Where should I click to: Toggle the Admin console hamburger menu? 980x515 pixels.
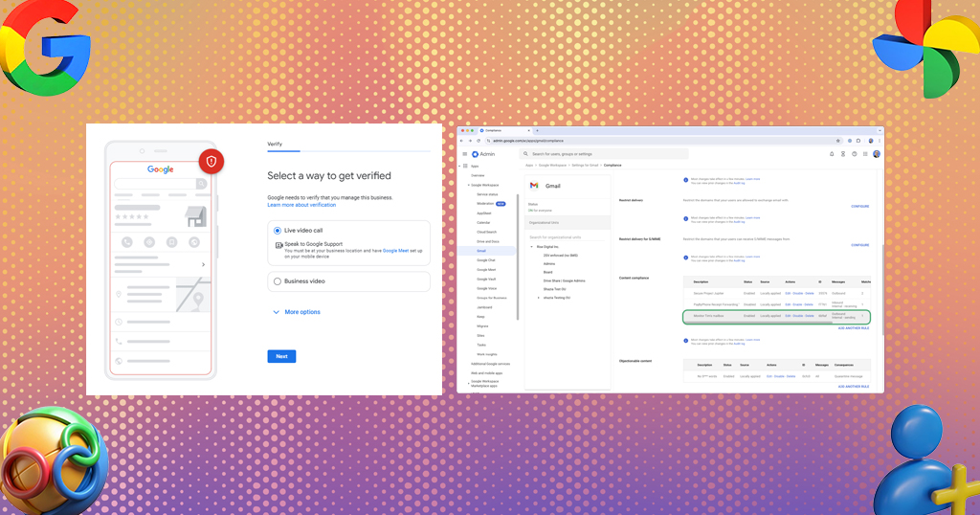[x=464, y=154]
